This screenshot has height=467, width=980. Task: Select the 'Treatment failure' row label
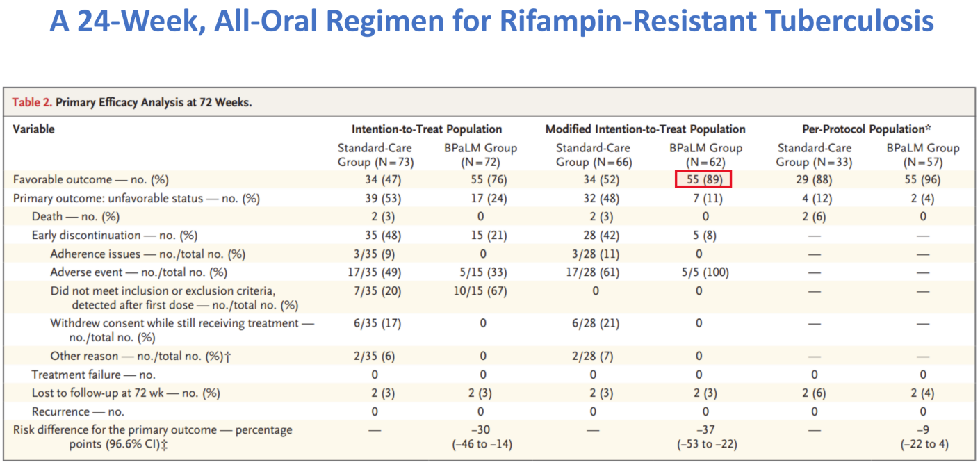coord(94,375)
